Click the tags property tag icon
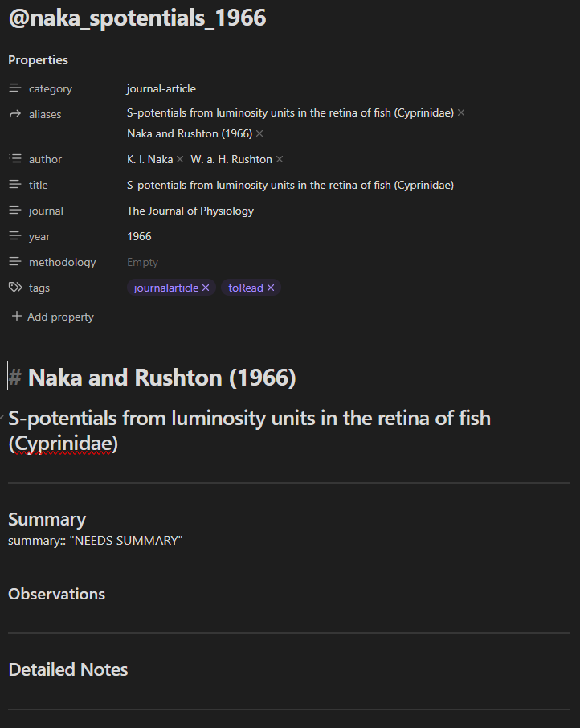This screenshot has height=728, width=580. (14, 288)
